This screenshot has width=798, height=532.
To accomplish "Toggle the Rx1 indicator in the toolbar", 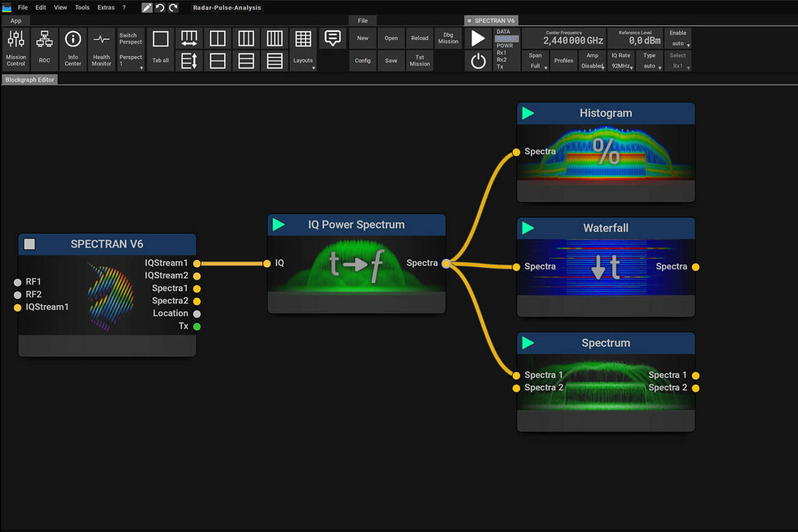I will point(502,53).
